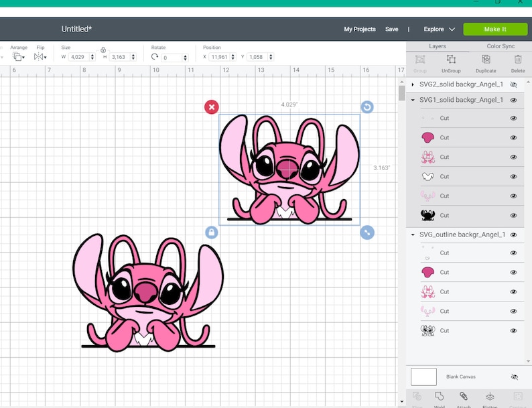Toggle Blank Canvas visibility eye

point(515,377)
